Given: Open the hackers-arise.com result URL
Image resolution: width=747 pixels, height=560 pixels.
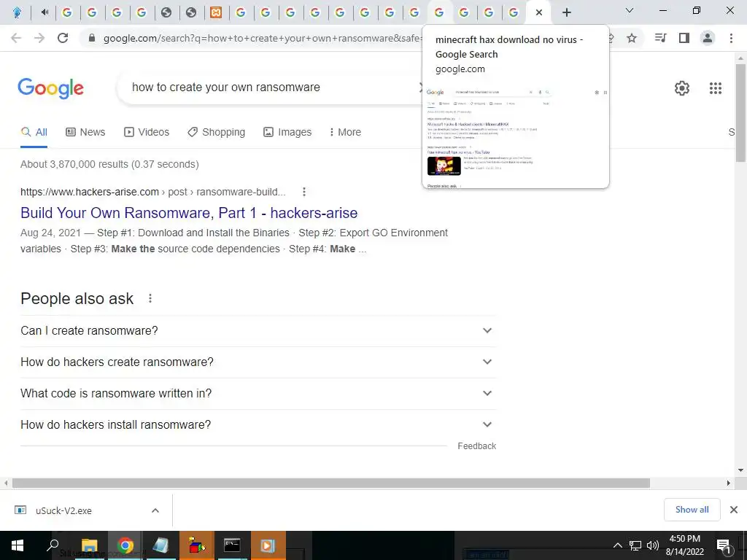Looking at the screenshot, I should [x=153, y=192].
